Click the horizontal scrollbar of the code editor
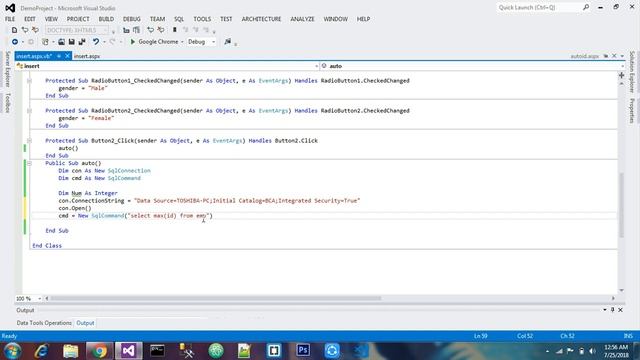This screenshot has height=360, width=640. pyautogui.click(x=216, y=298)
